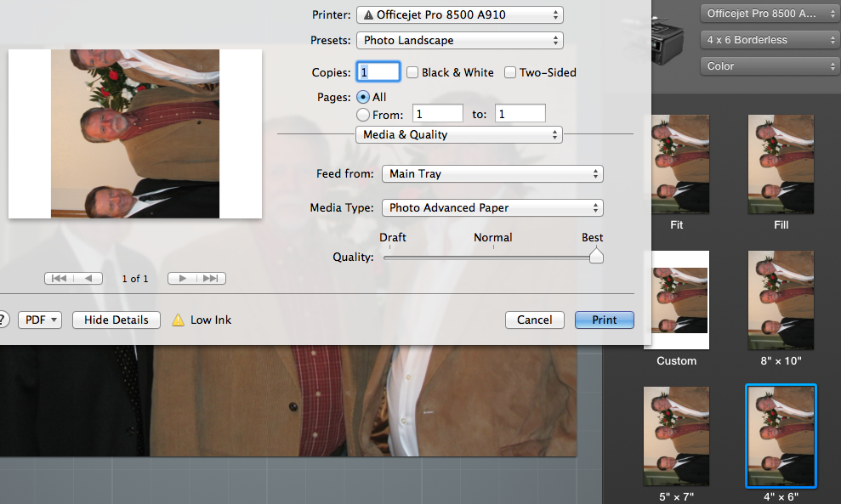This screenshot has height=504, width=841.
Task: Click the printer device icon in sidebar
Action: coord(668,40)
